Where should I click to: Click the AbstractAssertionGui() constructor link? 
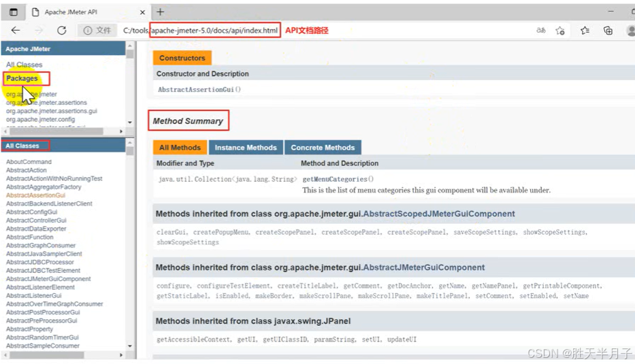[x=199, y=90]
